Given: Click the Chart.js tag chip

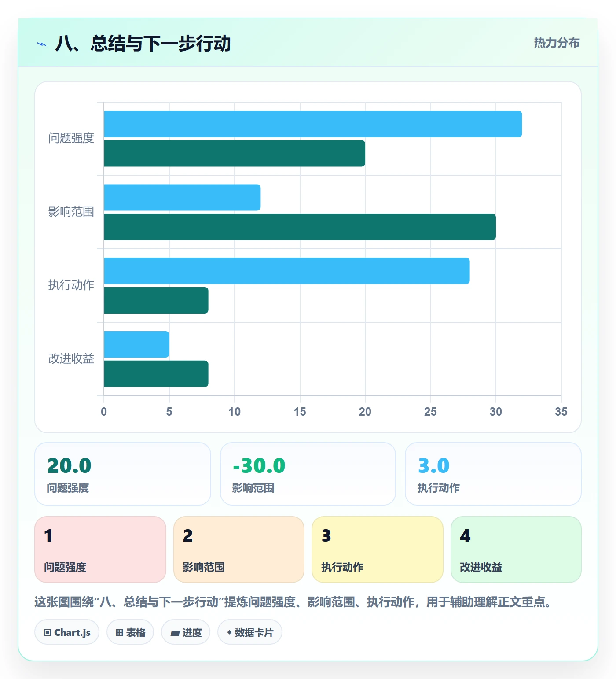Looking at the screenshot, I should point(67,632).
